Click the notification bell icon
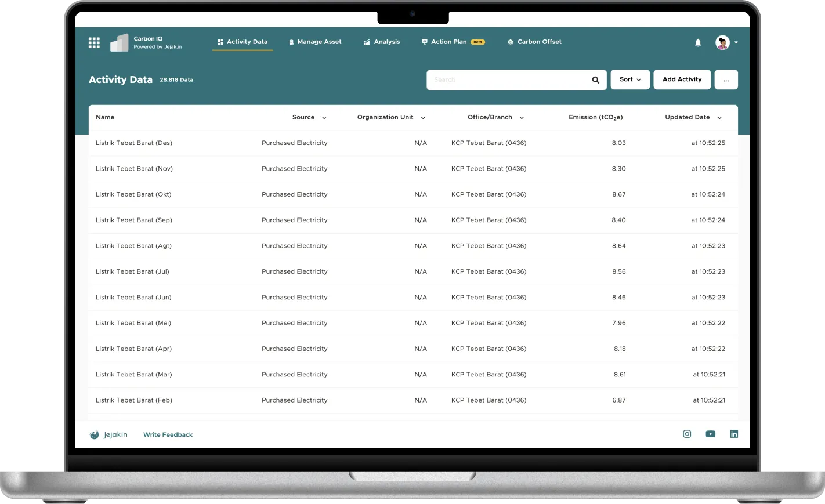Viewport: 825px width, 504px height. (x=697, y=42)
